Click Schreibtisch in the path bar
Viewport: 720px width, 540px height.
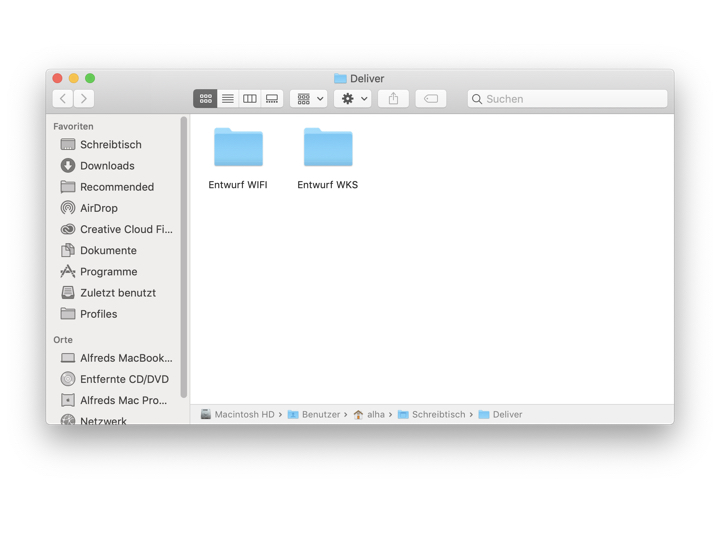coord(432,415)
